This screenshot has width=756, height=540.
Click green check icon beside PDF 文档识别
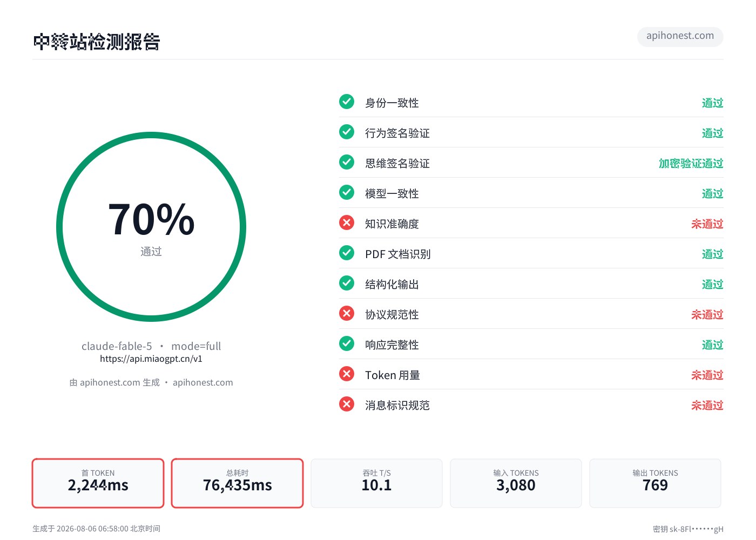click(x=347, y=253)
